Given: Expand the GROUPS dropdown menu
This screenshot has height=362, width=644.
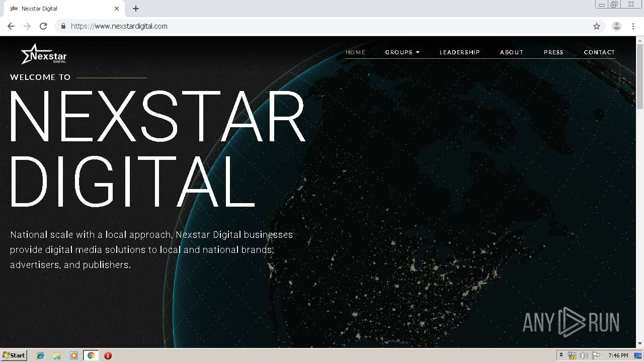Looking at the screenshot, I should 403,52.
